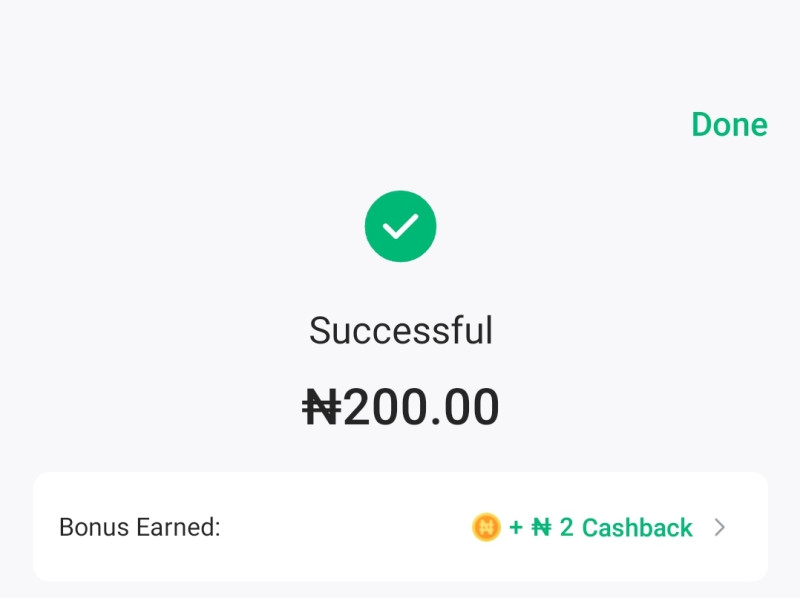Show bonus details via the grey chevron
This screenshot has height=598, width=800.
[719, 527]
